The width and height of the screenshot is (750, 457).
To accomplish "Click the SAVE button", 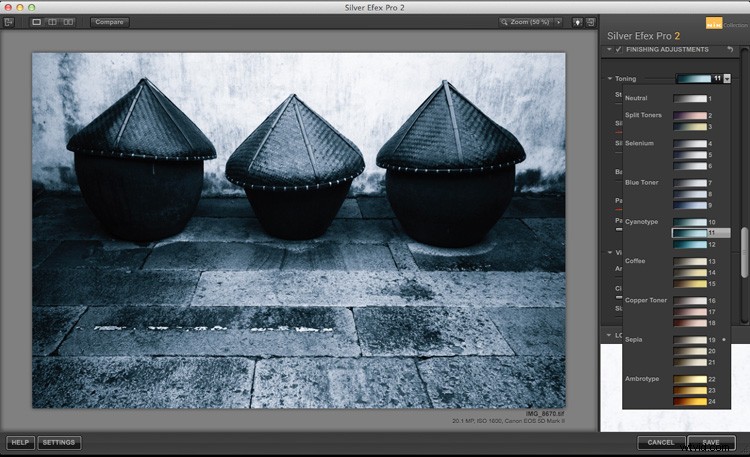I will [711, 443].
